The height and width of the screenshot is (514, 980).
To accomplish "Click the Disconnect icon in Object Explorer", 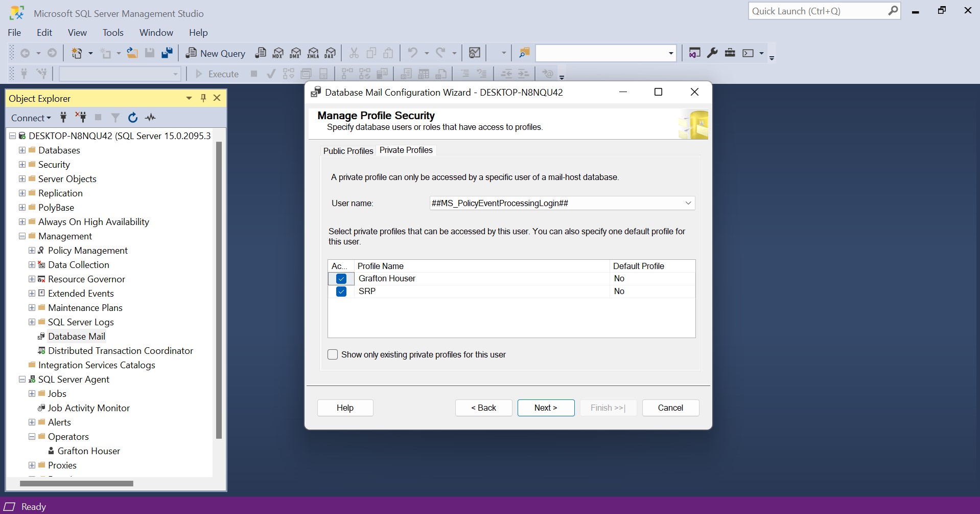I will 81,118.
